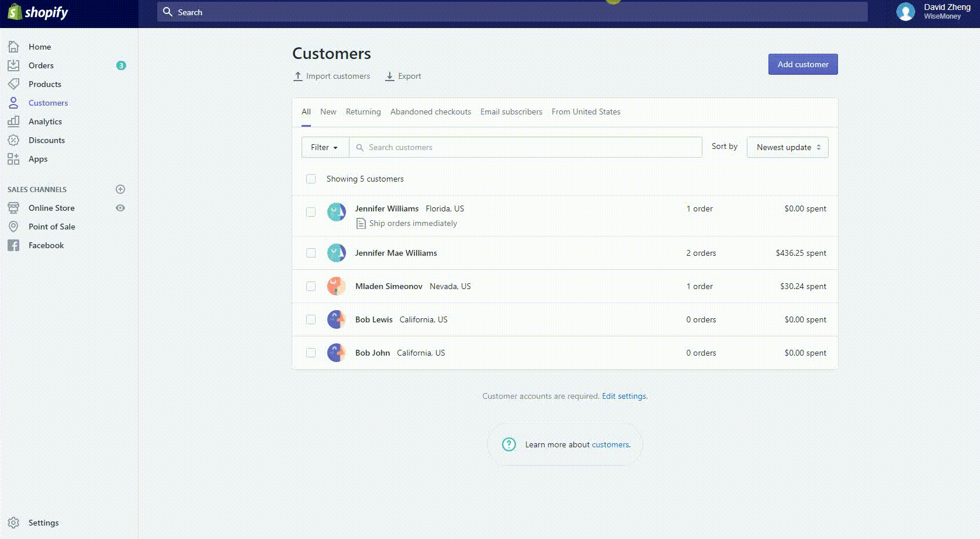Open the Orders inbox icon
Screen dimensions: 980x539
[13, 65]
